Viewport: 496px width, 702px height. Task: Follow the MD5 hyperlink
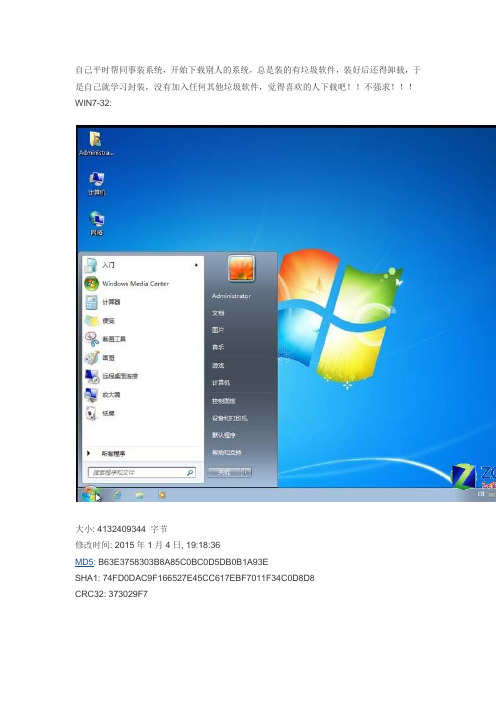(84, 562)
